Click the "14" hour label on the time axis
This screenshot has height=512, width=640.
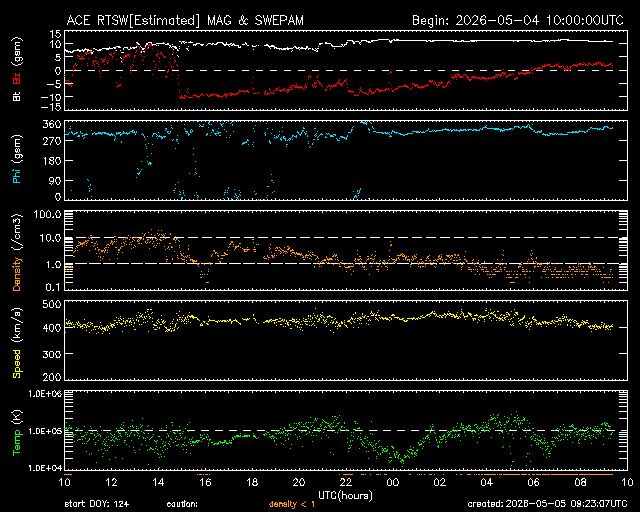158,483
